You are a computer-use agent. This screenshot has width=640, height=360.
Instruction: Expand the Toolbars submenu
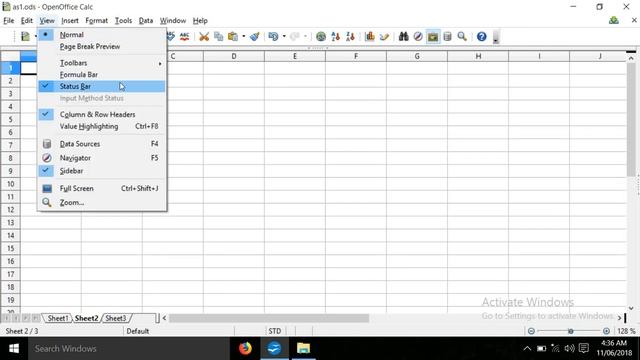(102, 63)
